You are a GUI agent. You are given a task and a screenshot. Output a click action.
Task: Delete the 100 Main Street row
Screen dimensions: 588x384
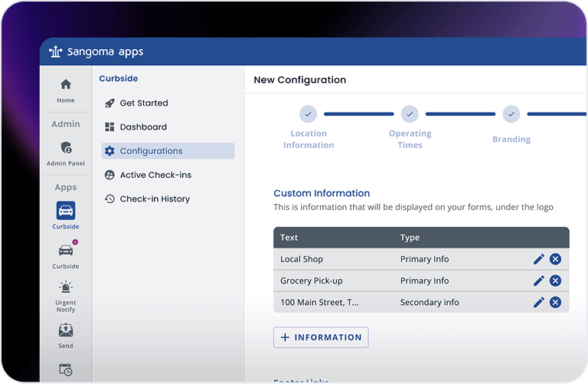(555, 302)
